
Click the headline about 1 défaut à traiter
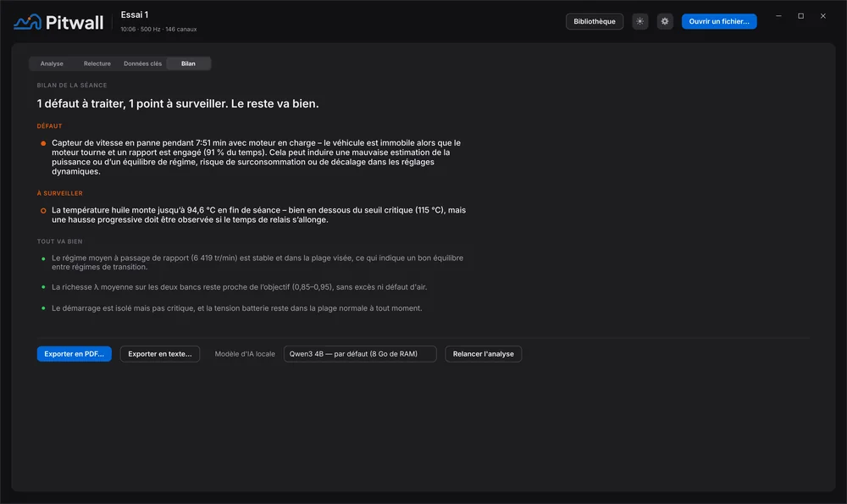pyautogui.click(x=178, y=103)
